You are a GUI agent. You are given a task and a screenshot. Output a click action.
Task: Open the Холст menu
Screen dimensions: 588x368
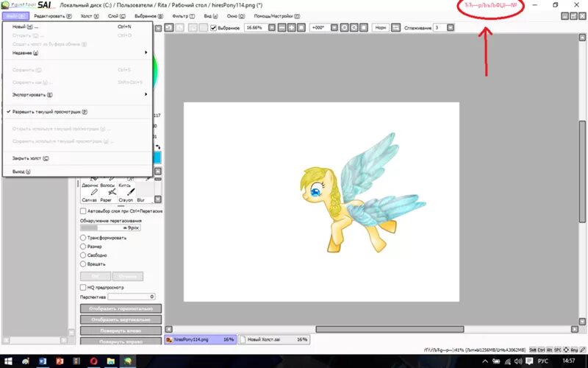click(x=90, y=16)
